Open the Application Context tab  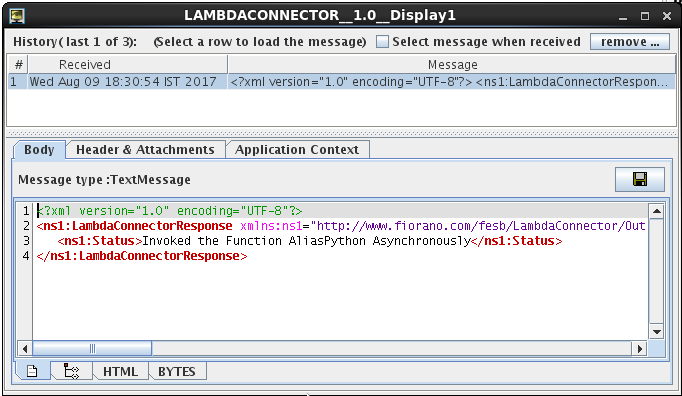pyautogui.click(x=297, y=150)
